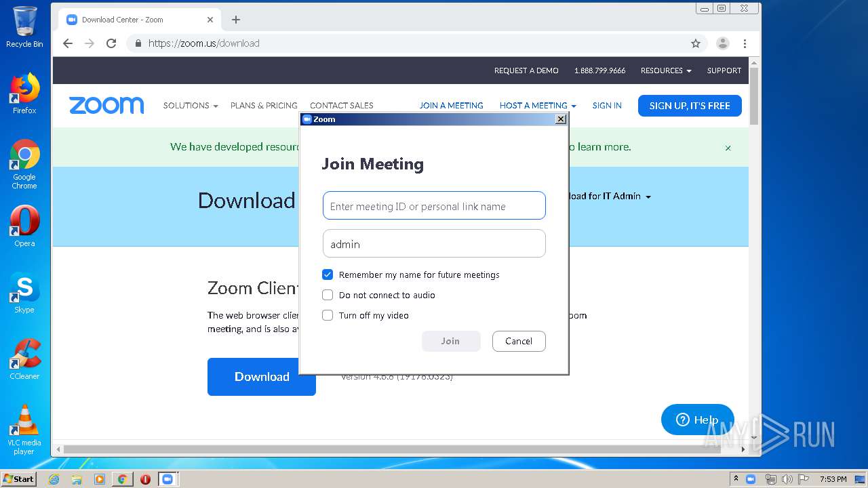Screen dimensions: 868x488
Task: Open a new Chrome tab
Action: pos(236,20)
